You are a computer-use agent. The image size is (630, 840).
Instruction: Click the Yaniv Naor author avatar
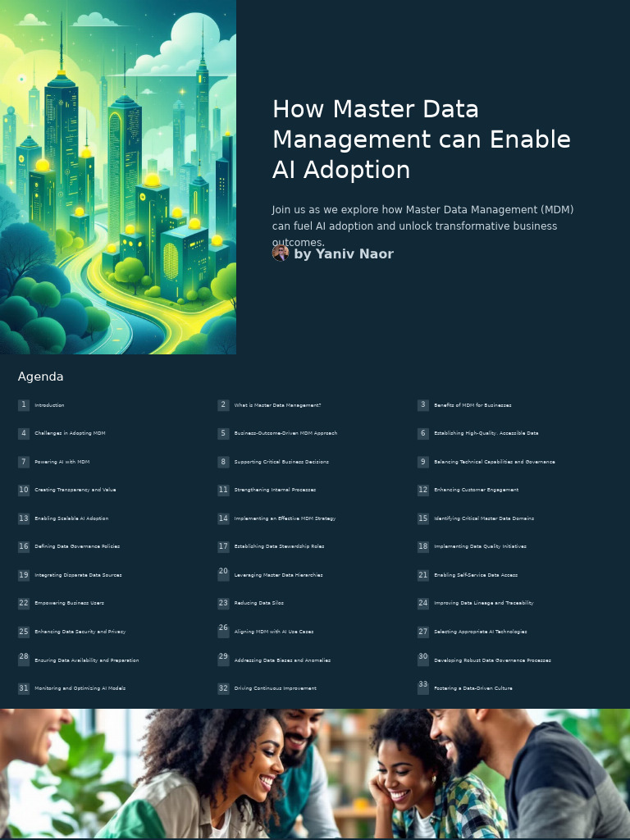coord(281,253)
